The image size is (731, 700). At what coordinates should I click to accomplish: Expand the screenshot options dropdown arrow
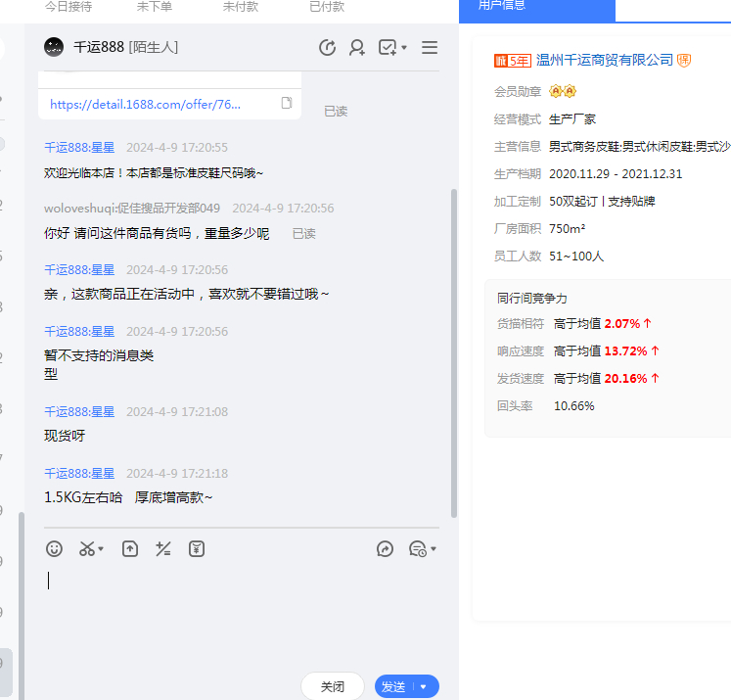(102, 549)
